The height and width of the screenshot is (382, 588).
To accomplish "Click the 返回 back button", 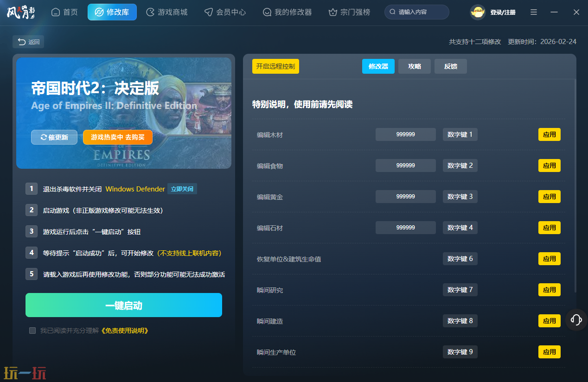I will 28,42.
